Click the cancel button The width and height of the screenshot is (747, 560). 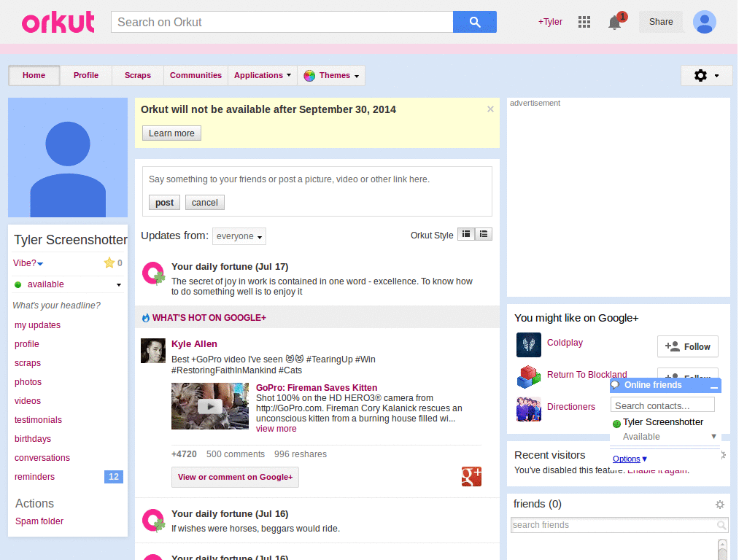click(205, 203)
